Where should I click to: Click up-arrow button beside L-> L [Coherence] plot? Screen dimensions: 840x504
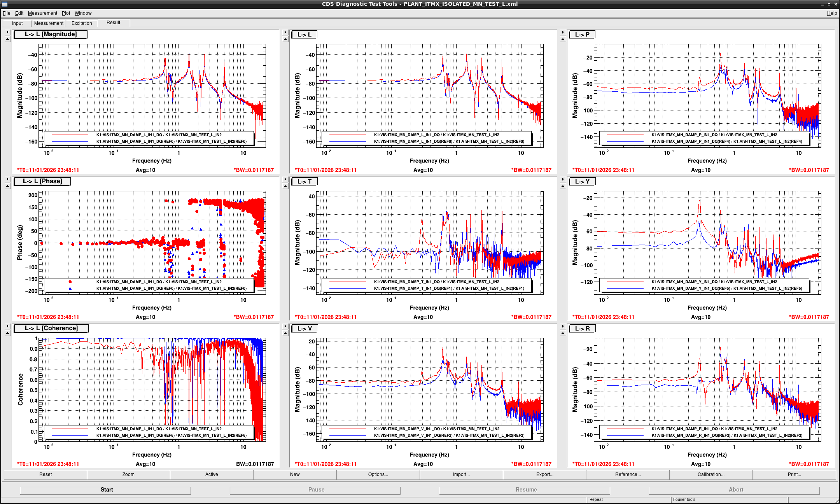(7, 333)
